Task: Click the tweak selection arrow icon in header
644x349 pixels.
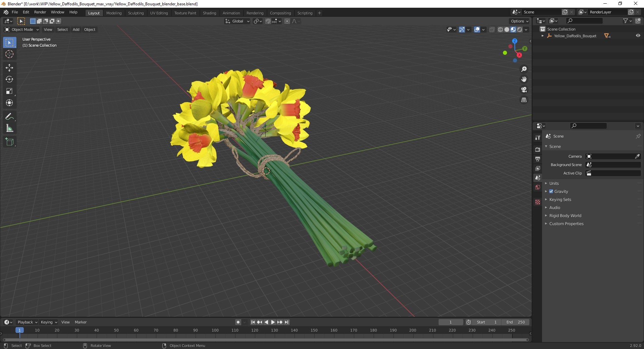Action: point(21,21)
